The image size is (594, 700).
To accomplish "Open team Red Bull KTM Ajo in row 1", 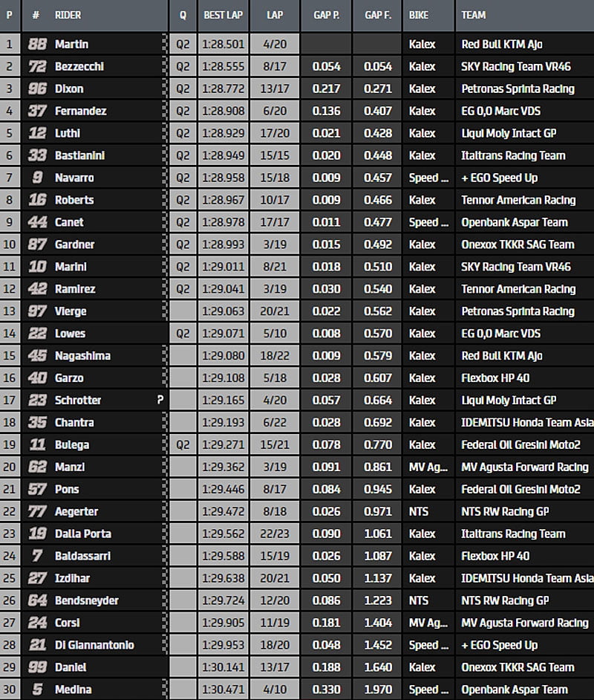I will pyautogui.click(x=501, y=44).
